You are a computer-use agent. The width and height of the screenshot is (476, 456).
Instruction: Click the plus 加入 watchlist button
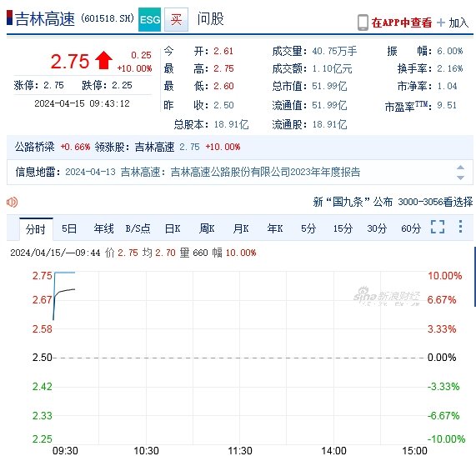453,23
